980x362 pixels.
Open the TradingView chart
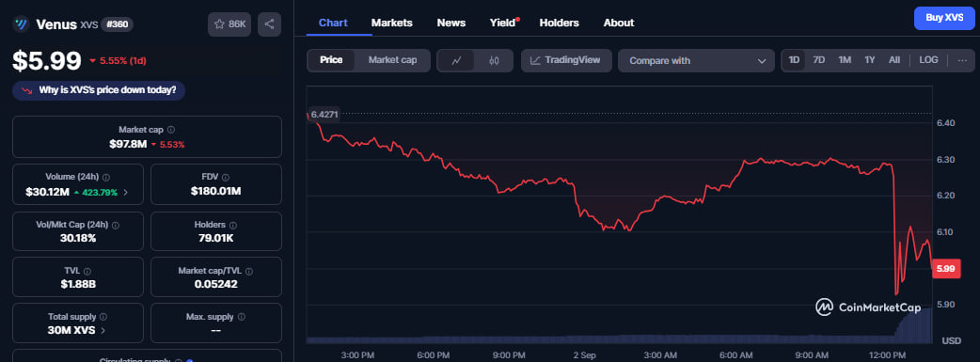566,60
